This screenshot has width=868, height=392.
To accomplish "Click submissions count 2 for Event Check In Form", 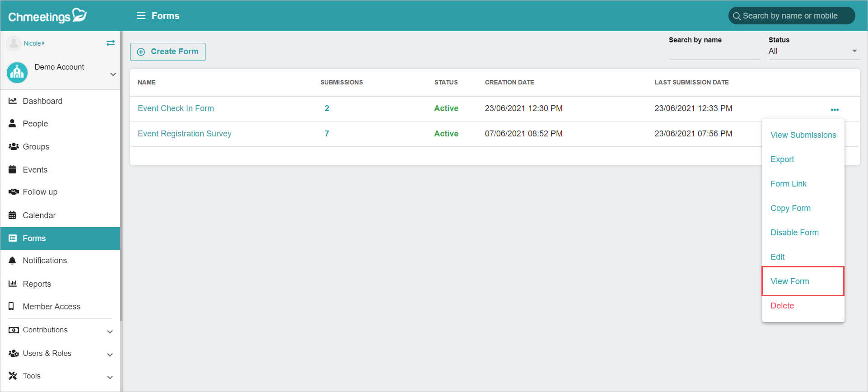I will pos(327,108).
